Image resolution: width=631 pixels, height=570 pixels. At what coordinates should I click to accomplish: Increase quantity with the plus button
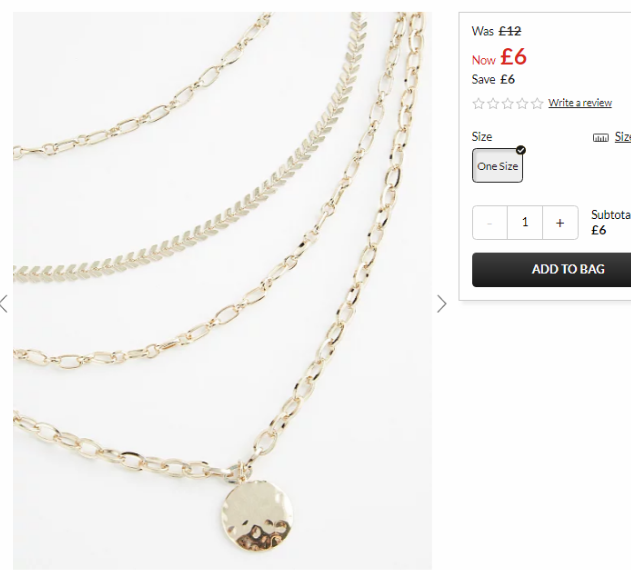tap(560, 223)
